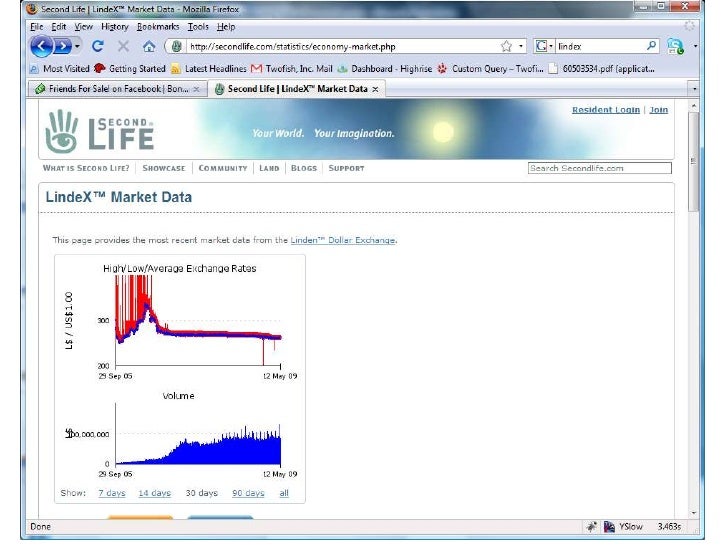The width and height of the screenshot is (728, 546).
Task: Go forward with the Forward arrow button
Action: point(62,46)
